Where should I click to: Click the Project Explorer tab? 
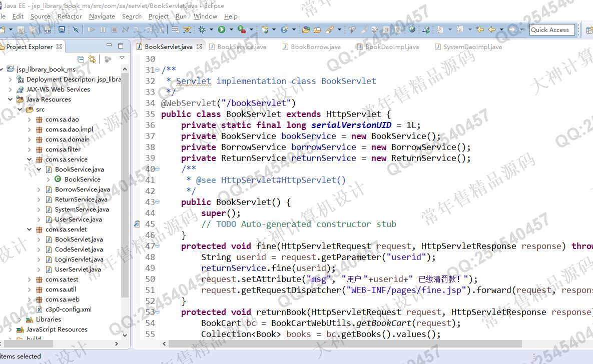tap(31, 47)
